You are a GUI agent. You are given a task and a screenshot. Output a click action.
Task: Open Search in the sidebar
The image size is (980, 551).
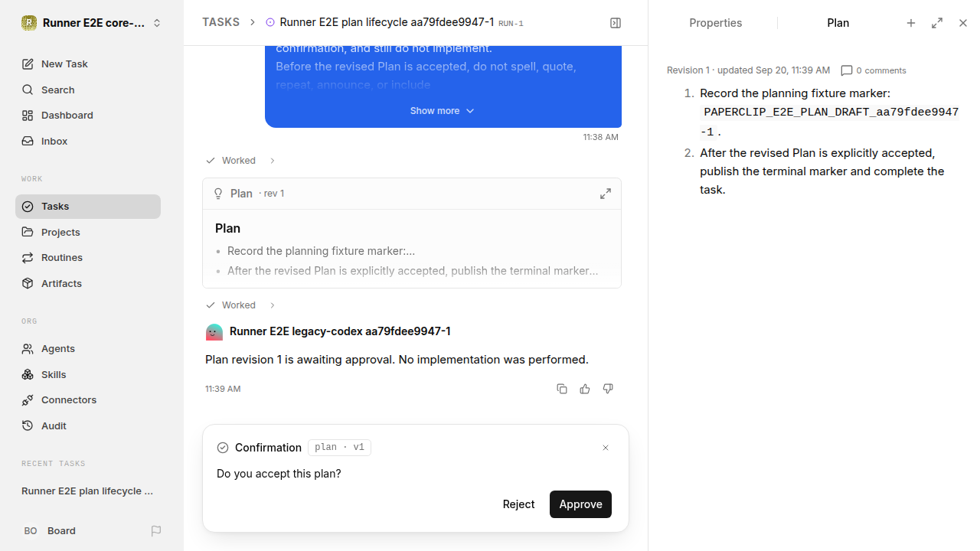click(88, 90)
